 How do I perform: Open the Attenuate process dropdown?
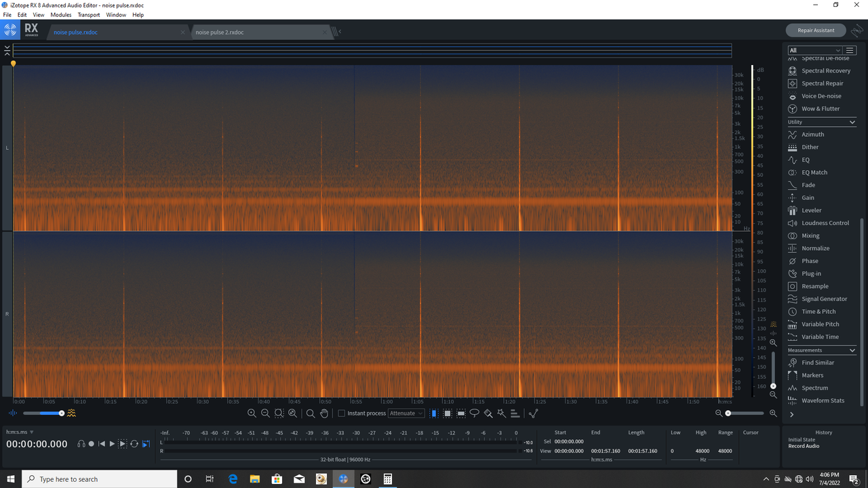tap(406, 413)
